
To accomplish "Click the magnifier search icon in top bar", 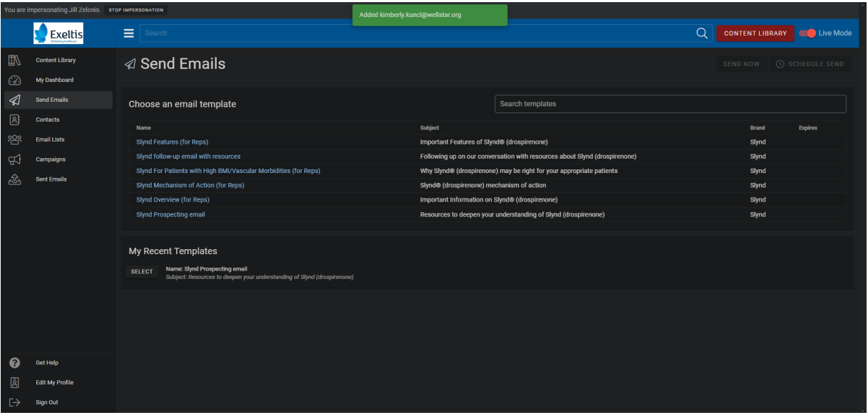I will click(702, 33).
